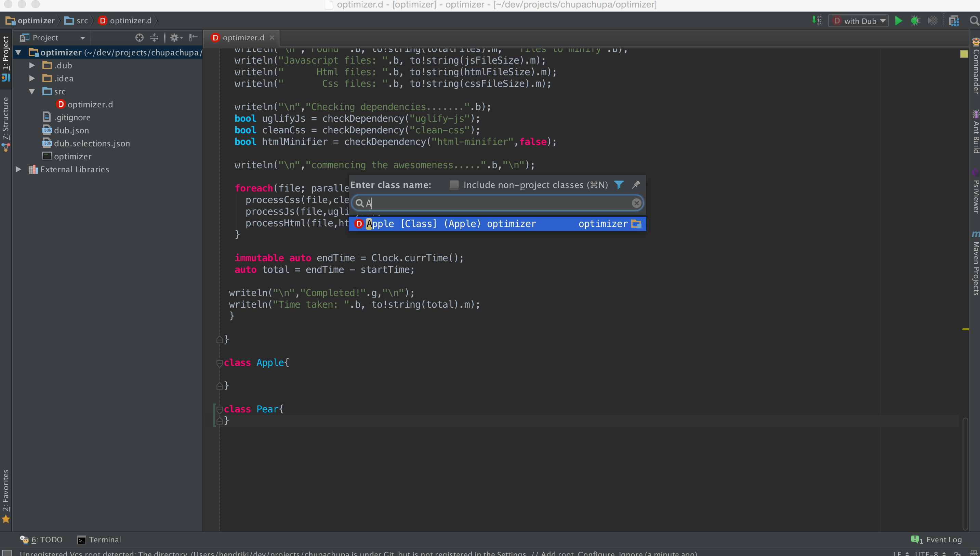The width and height of the screenshot is (980, 556).
Task: Open the Favorites tool window
Action: pyautogui.click(x=6, y=497)
